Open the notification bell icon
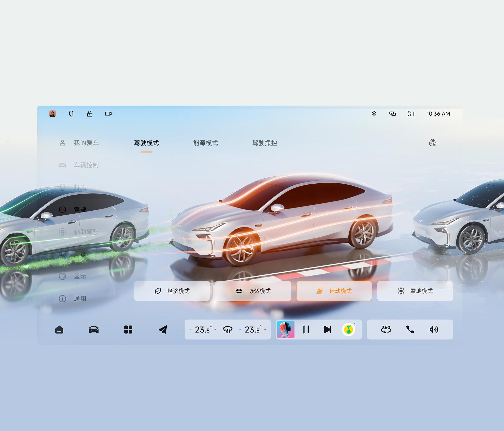This screenshot has width=504, height=431. tap(71, 114)
